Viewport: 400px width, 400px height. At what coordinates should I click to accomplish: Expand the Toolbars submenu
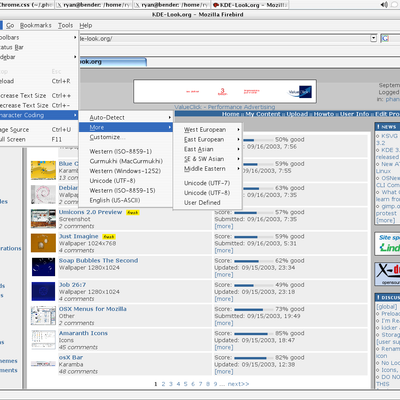[x=39, y=37]
